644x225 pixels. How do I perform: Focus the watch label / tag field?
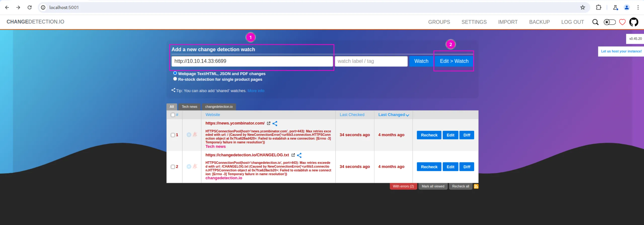click(371, 61)
